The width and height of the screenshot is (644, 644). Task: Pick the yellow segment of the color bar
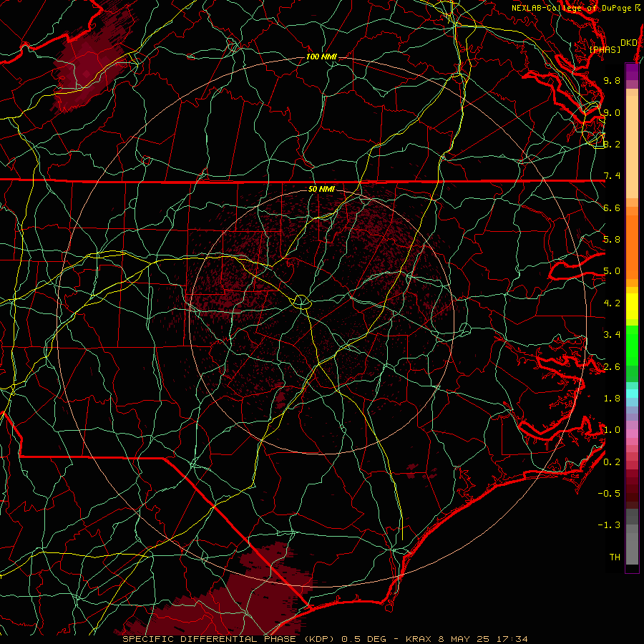click(632, 306)
